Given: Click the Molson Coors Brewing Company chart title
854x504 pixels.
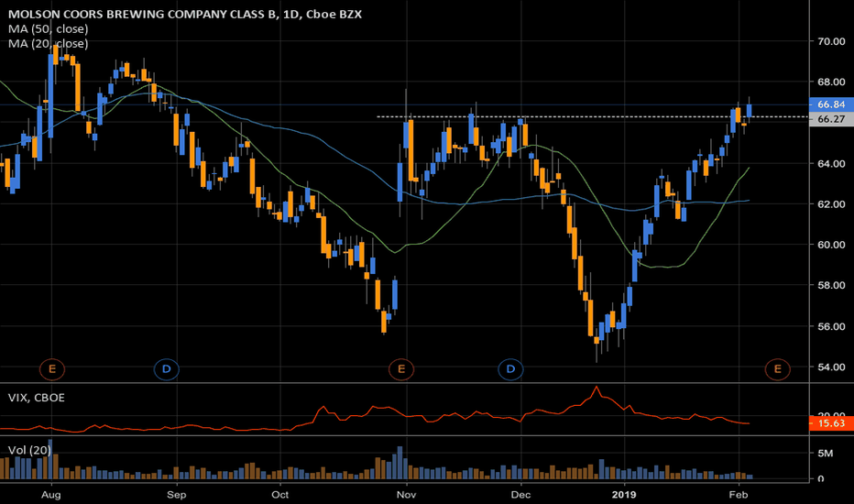Looking at the screenshot, I should pyautogui.click(x=184, y=14).
